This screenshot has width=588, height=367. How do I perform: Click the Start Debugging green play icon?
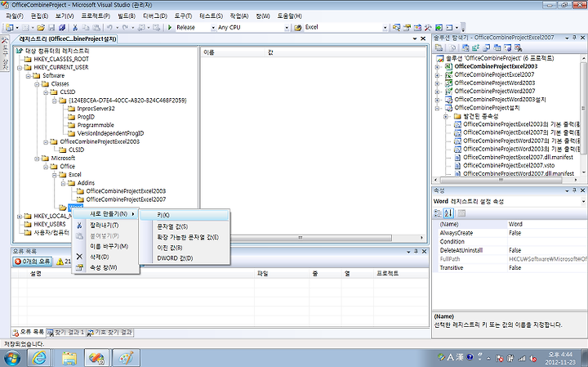(x=170, y=28)
